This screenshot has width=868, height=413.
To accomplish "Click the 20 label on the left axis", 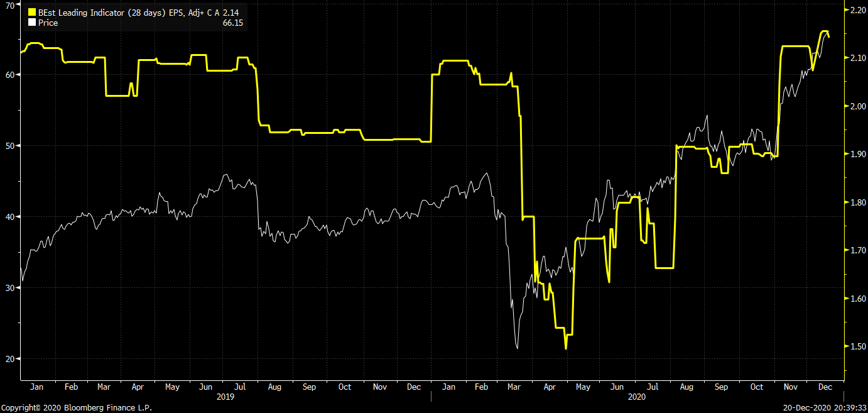I will point(9,359).
